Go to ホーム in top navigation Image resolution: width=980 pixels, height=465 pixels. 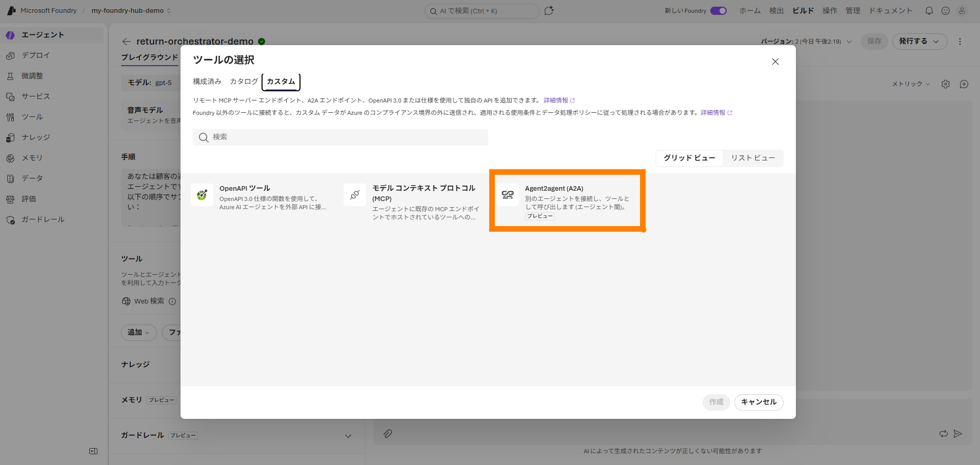pos(750,11)
